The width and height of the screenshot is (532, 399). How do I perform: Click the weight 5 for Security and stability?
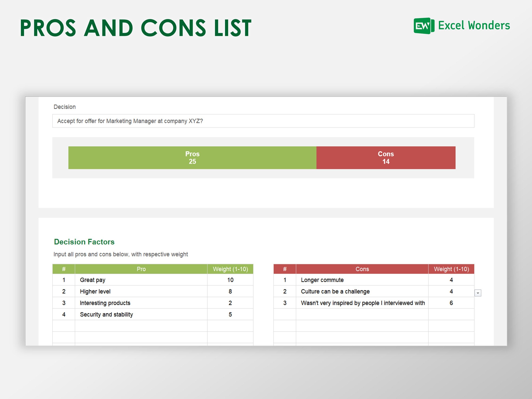[230, 315]
